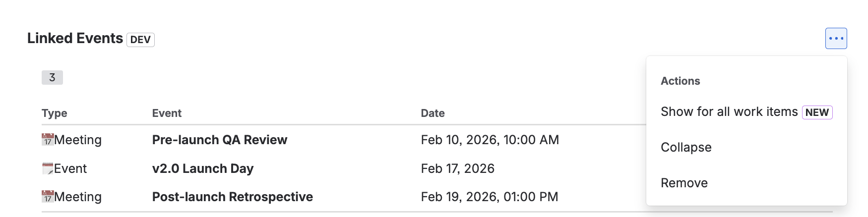
Task: Click the Event column header
Action: point(167,113)
